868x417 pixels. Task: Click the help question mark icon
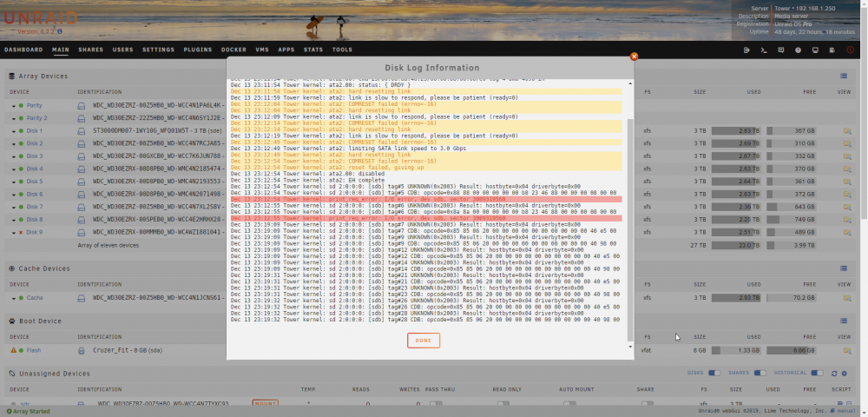coord(799,50)
